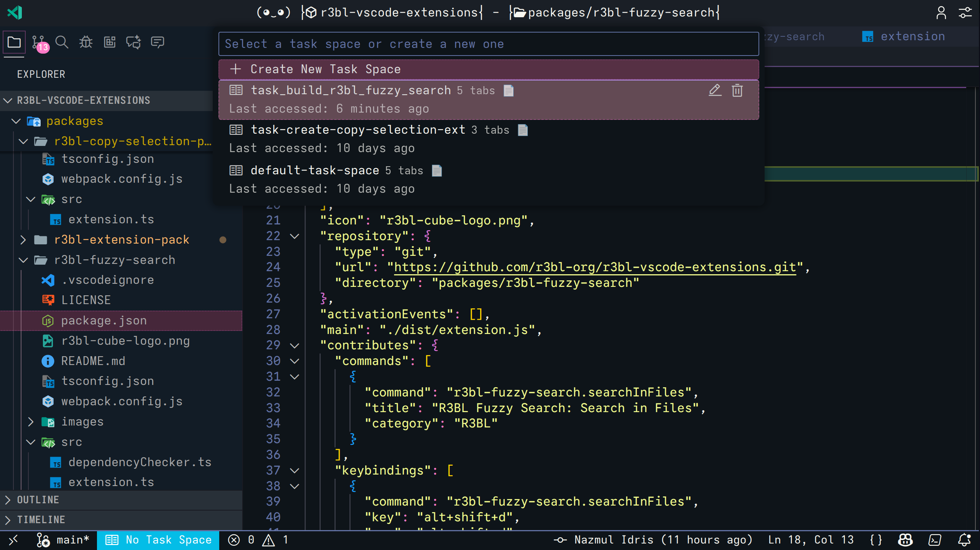Open notifications via the bell icon
The image size is (980, 550).
tap(965, 540)
